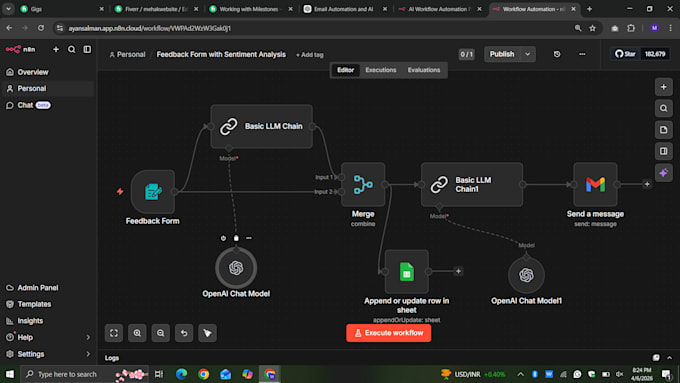The height and width of the screenshot is (383, 680).
Task: Click Add tag next to workflow name
Action: (310, 55)
